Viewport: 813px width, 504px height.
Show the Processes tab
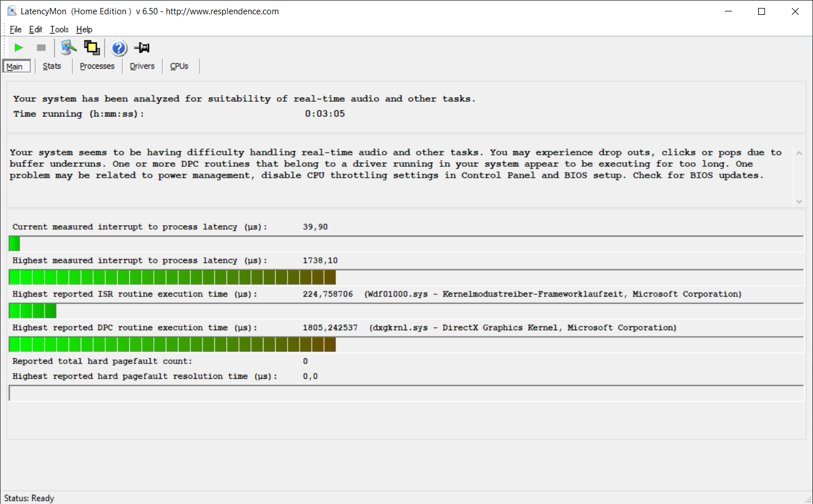click(97, 66)
